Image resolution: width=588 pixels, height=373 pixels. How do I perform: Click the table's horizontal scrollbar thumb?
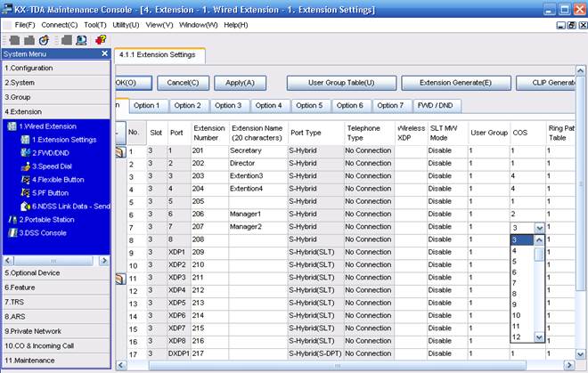pyautogui.click(x=338, y=365)
